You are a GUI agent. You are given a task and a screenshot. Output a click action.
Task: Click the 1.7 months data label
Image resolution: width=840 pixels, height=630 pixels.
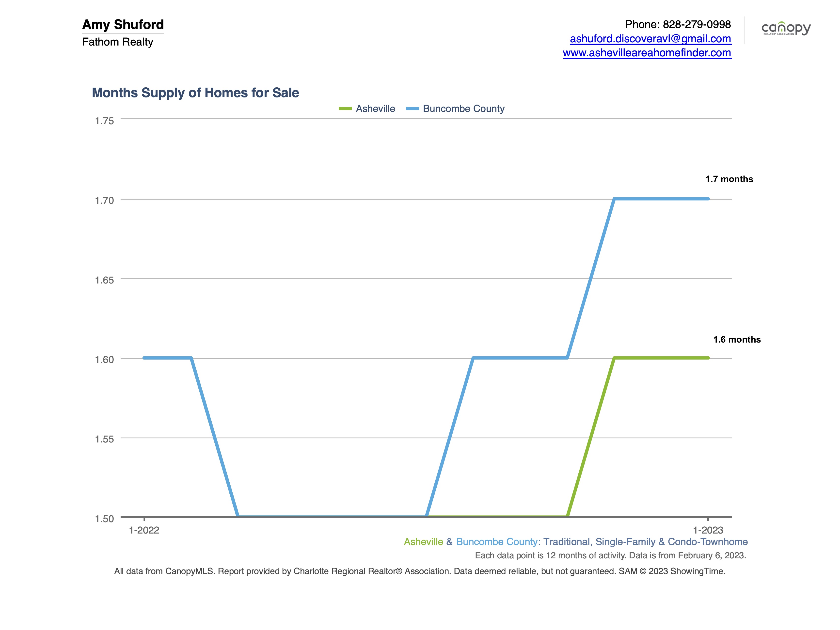point(729,179)
